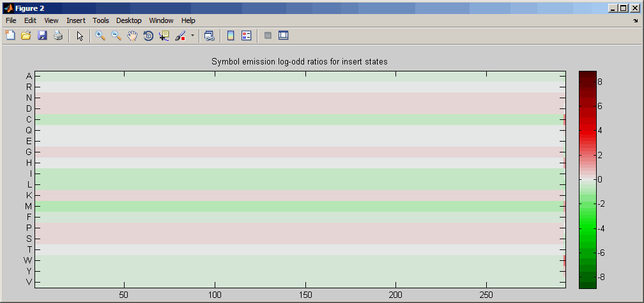644x303 pixels.
Task: Click the dock figure arrow at menu bar right
Action: pyautogui.click(x=636, y=20)
